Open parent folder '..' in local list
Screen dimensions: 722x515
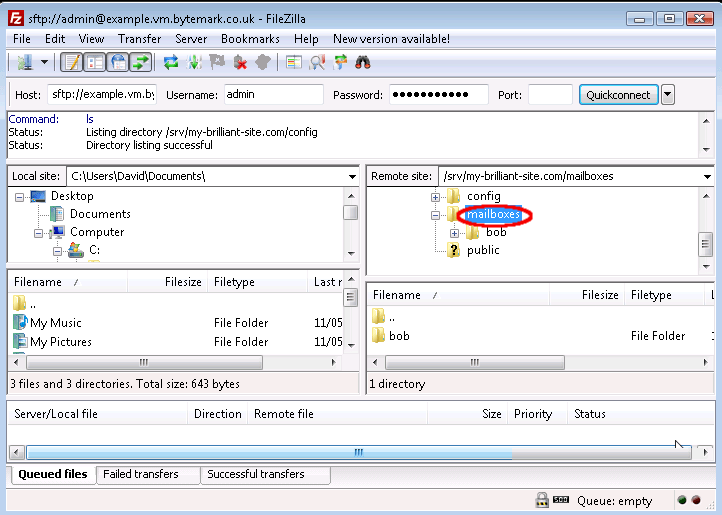tap(33, 304)
